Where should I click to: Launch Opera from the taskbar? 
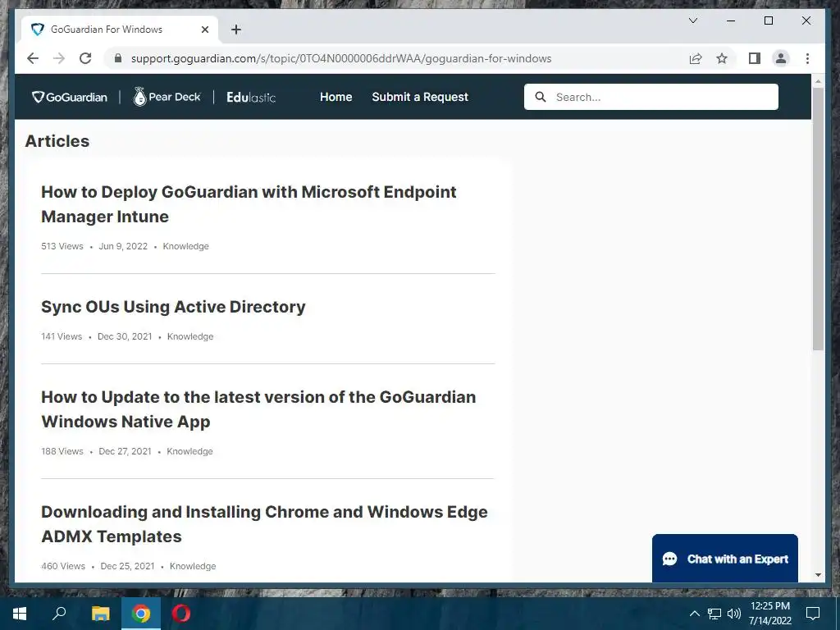181,614
